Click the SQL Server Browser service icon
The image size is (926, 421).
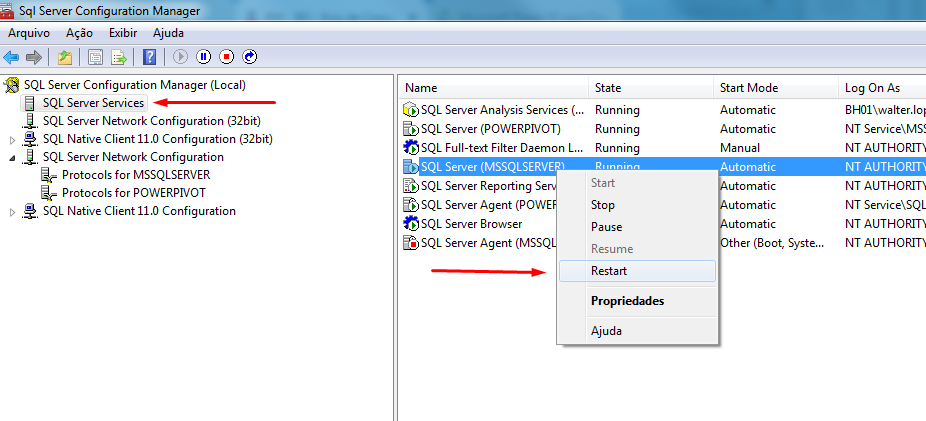(x=410, y=224)
